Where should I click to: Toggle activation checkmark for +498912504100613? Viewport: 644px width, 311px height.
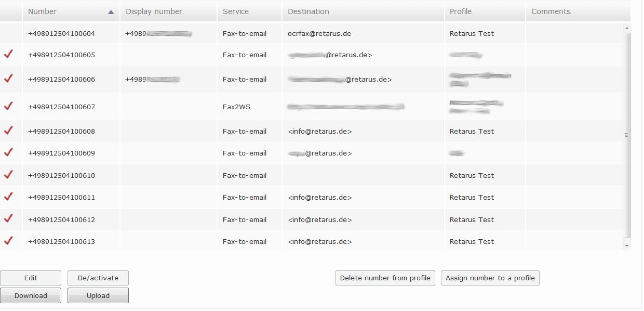[x=8, y=240]
